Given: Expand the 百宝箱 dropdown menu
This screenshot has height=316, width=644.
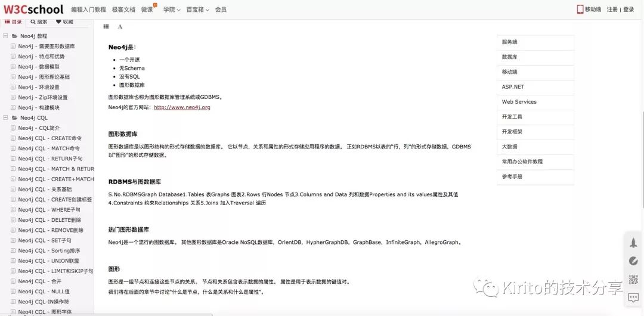Looking at the screenshot, I should [197, 10].
